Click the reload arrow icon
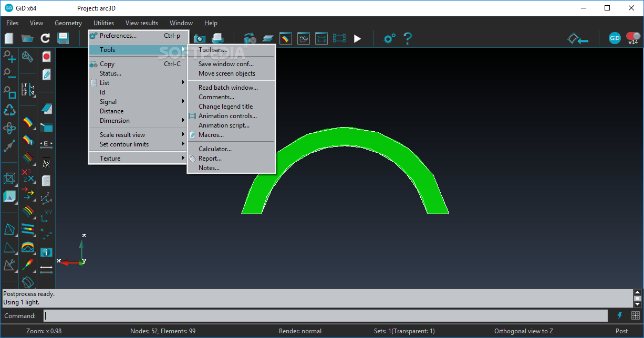 45,38
